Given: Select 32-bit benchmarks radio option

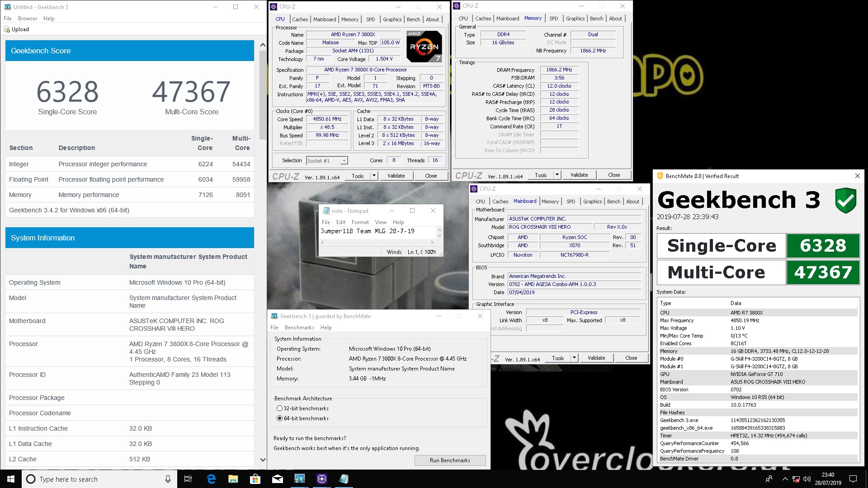Looking at the screenshot, I should click(x=279, y=408).
